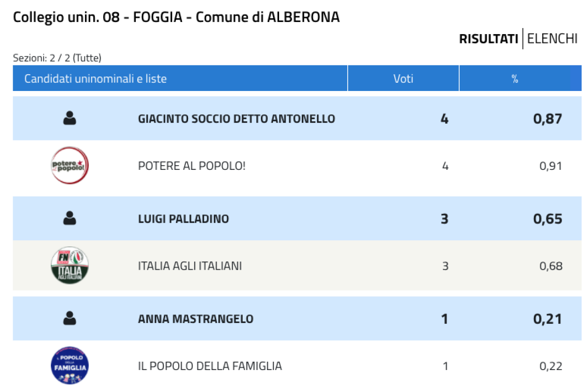
Task: Click the Il Popolo della Famiglia logo
Action: point(70,365)
